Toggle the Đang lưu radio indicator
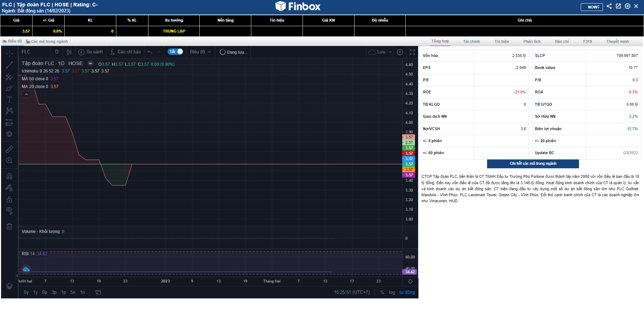This screenshot has width=644, height=309. (223, 52)
